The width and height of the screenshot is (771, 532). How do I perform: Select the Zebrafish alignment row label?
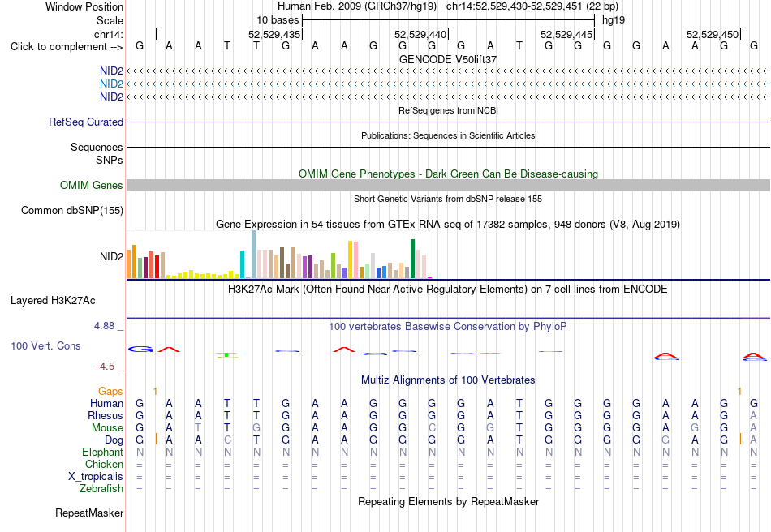pyautogui.click(x=101, y=489)
